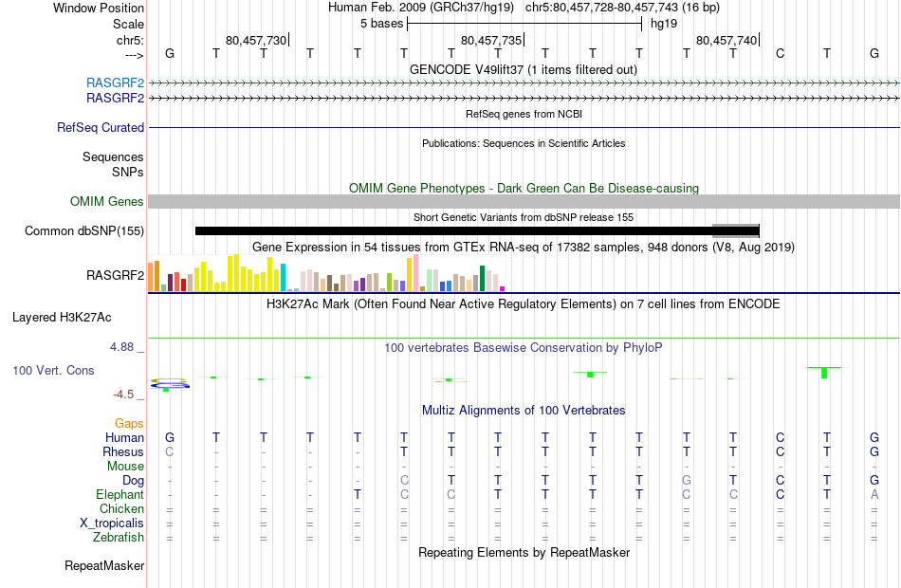This screenshot has width=901, height=588.
Task: Click the dark green bar in the GTEx chart
Action: coord(483,279)
